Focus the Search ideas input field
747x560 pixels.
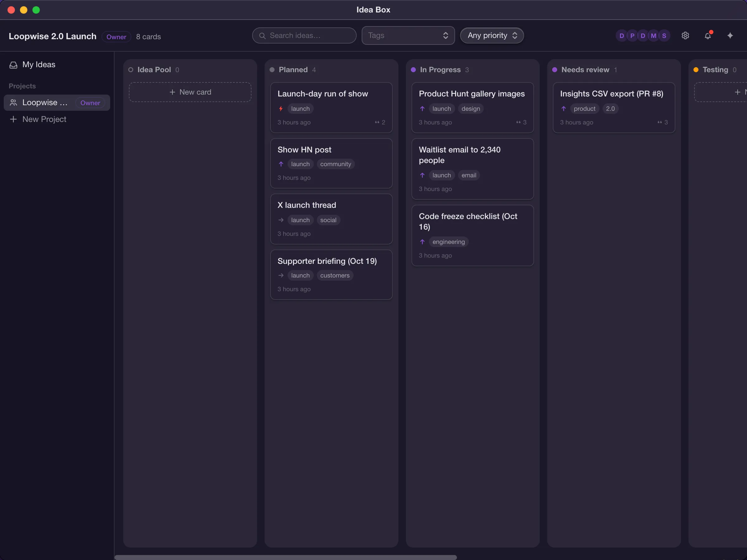(x=304, y=35)
